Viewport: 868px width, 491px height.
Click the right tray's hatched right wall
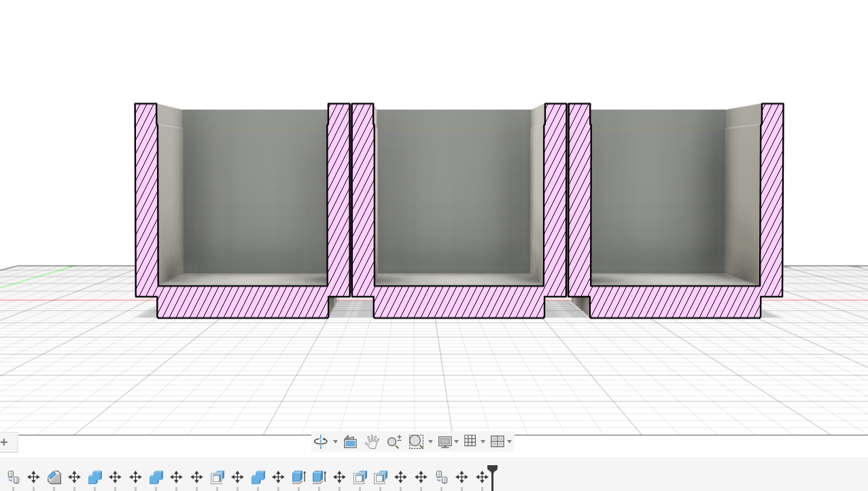tap(772, 200)
